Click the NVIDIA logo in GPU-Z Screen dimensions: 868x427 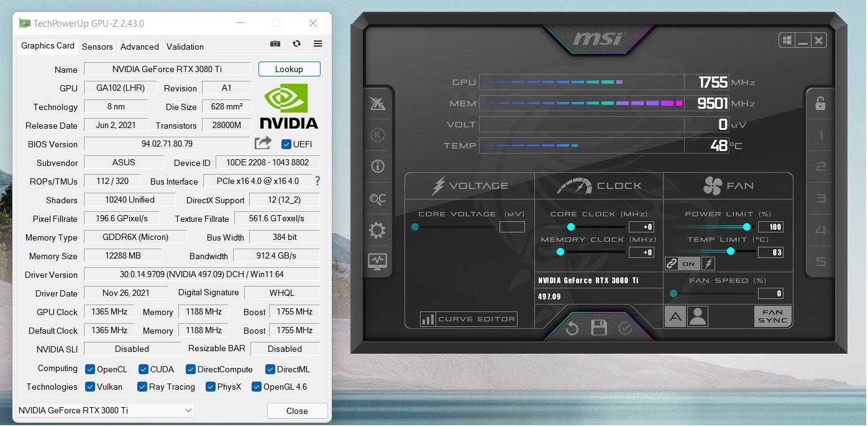coord(289,106)
